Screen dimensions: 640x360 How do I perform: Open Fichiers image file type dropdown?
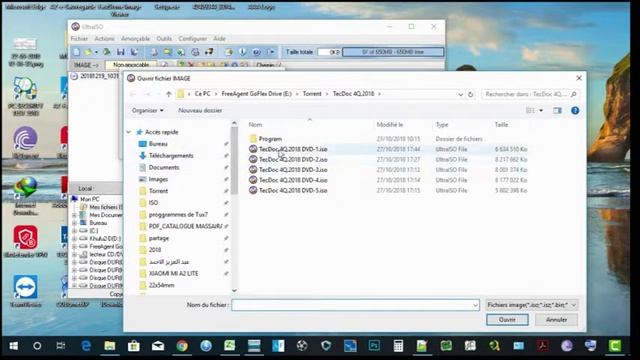point(531,305)
